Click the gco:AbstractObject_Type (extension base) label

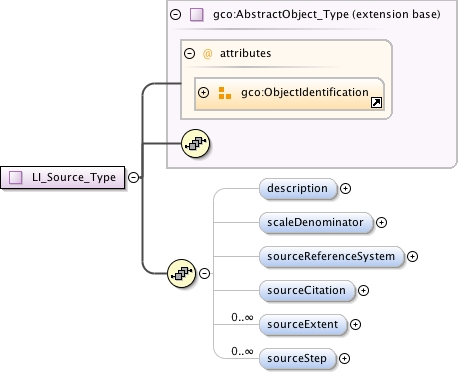[327, 14]
